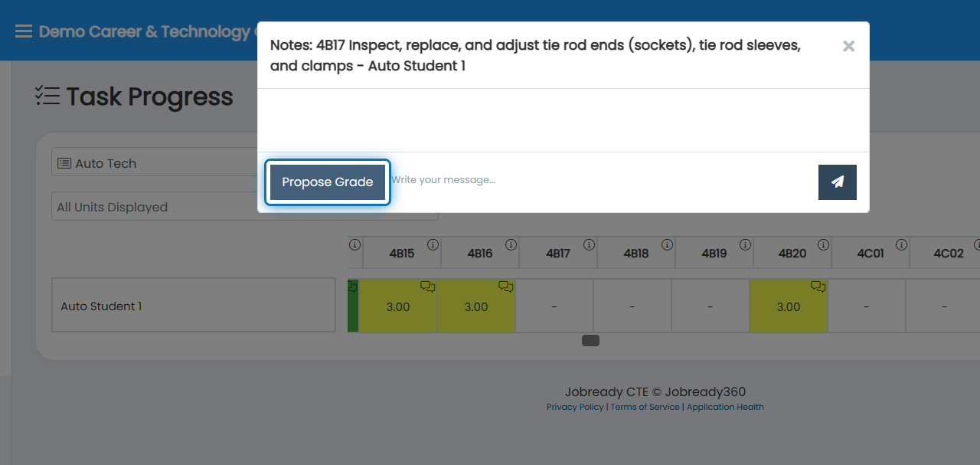Viewport: 980px width, 465px height.
Task: Open info icon for task 4B15
Action: point(433,245)
